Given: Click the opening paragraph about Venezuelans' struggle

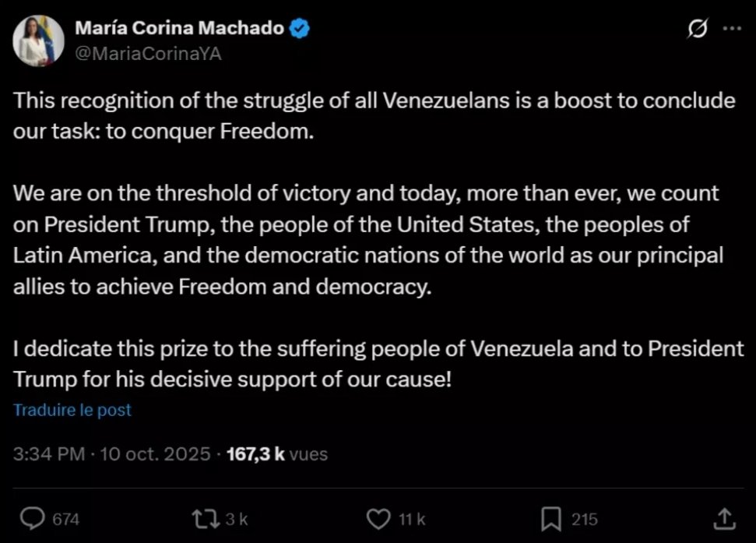Looking at the screenshot, I should point(374,116).
